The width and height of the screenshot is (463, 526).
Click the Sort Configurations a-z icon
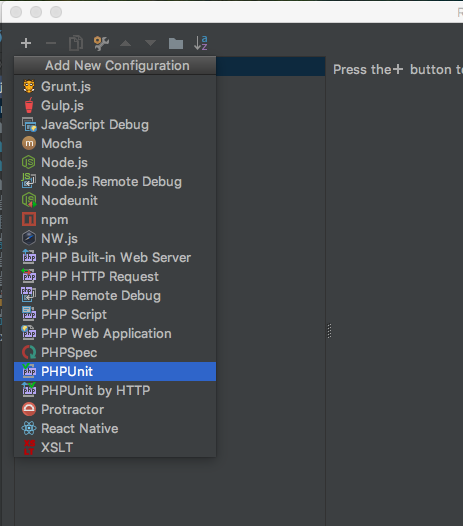pos(201,43)
